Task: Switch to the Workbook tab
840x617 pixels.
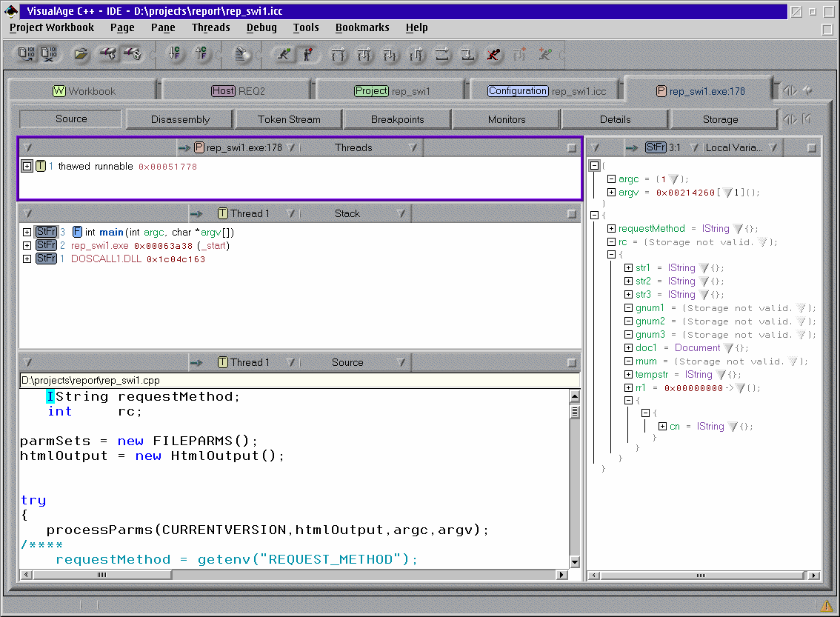Action: click(84, 90)
